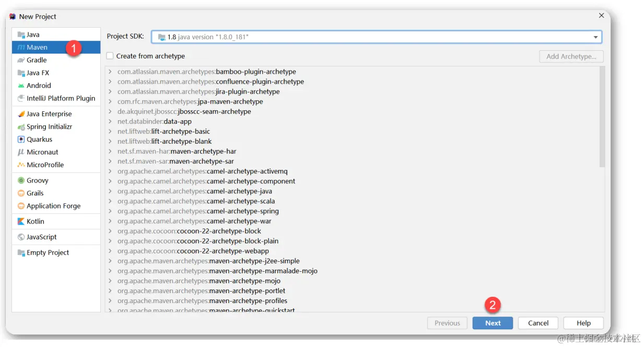Click the Previous button
The image size is (644, 347).
(447, 323)
